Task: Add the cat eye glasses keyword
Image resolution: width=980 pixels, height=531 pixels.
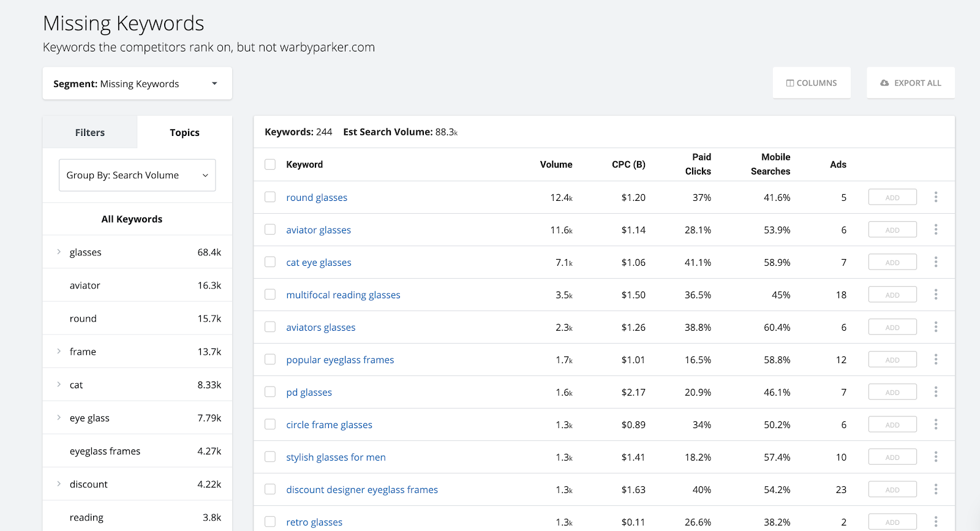Action: [x=892, y=262]
